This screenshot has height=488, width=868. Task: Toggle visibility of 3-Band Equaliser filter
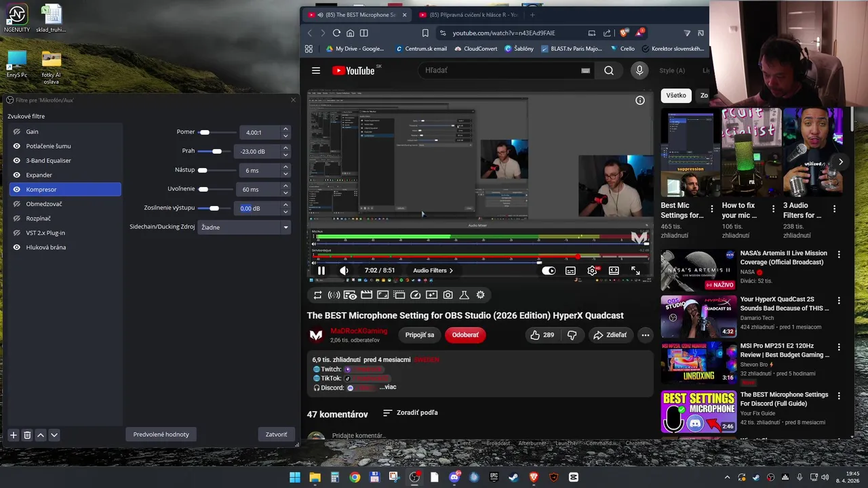[17, 161]
